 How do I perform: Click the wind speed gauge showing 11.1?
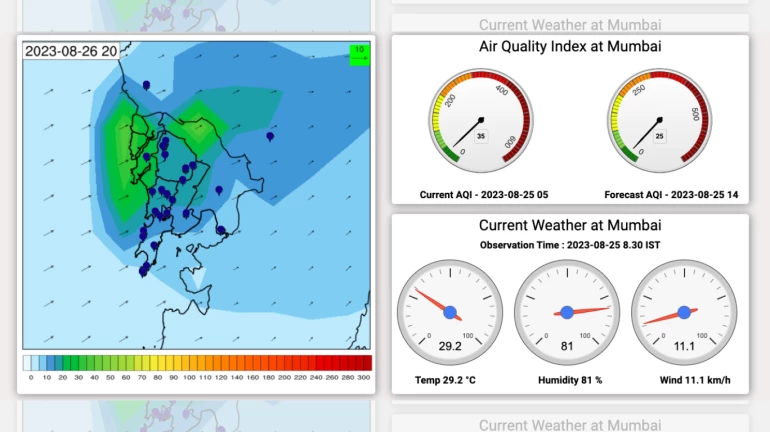coord(683,312)
